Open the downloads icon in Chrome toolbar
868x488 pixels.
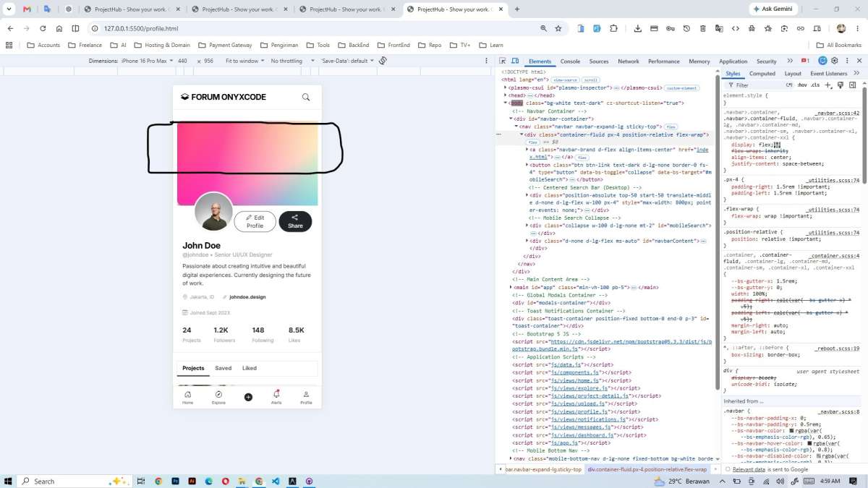637,28
